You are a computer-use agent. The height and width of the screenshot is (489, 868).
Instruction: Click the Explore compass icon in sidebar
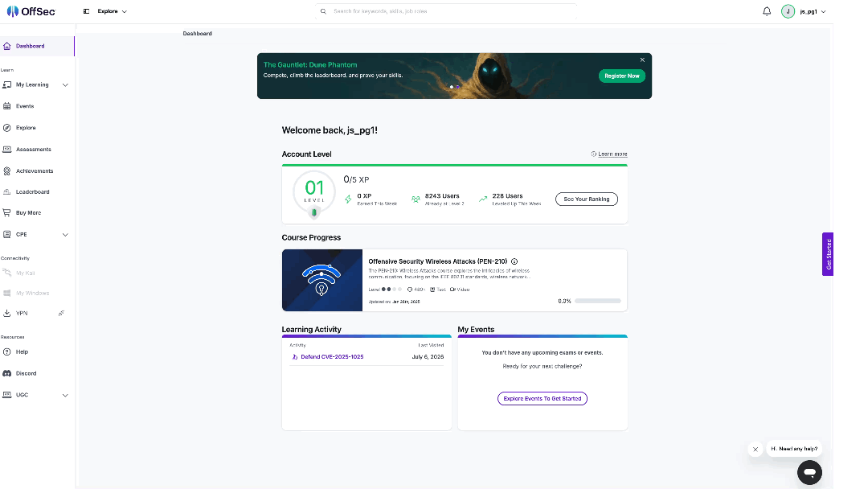pos(6,127)
